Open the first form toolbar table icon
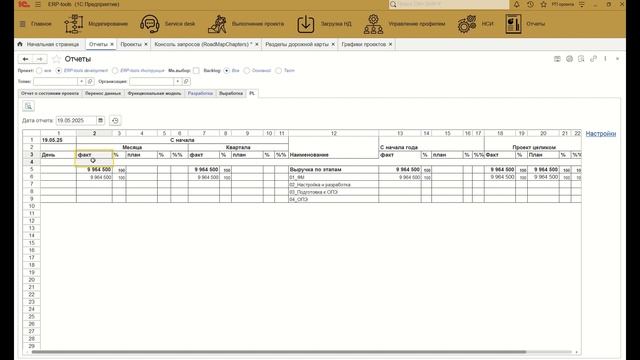Viewport: 640px width, 360px height. tap(557, 59)
